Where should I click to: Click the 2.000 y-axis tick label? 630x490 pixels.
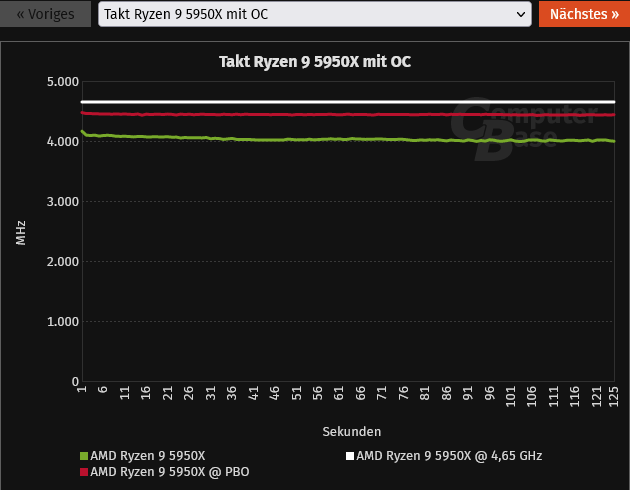pos(63,261)
